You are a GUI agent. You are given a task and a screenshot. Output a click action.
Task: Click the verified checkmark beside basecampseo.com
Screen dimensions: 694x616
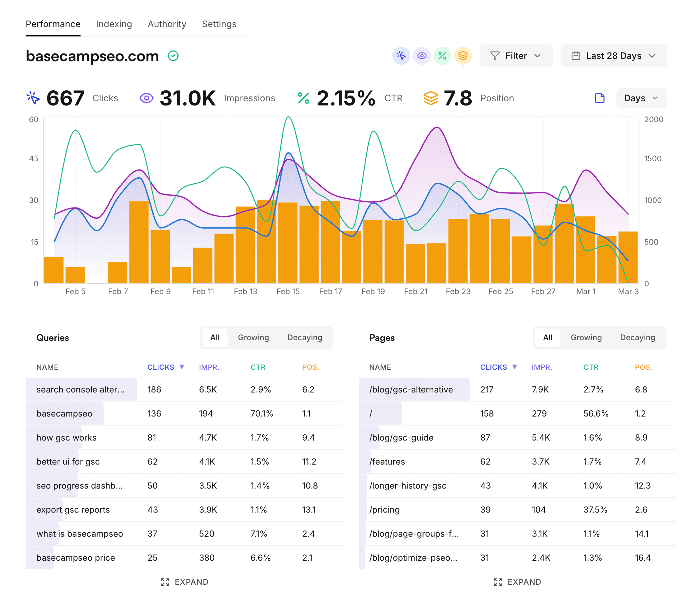tap(173, 56)
